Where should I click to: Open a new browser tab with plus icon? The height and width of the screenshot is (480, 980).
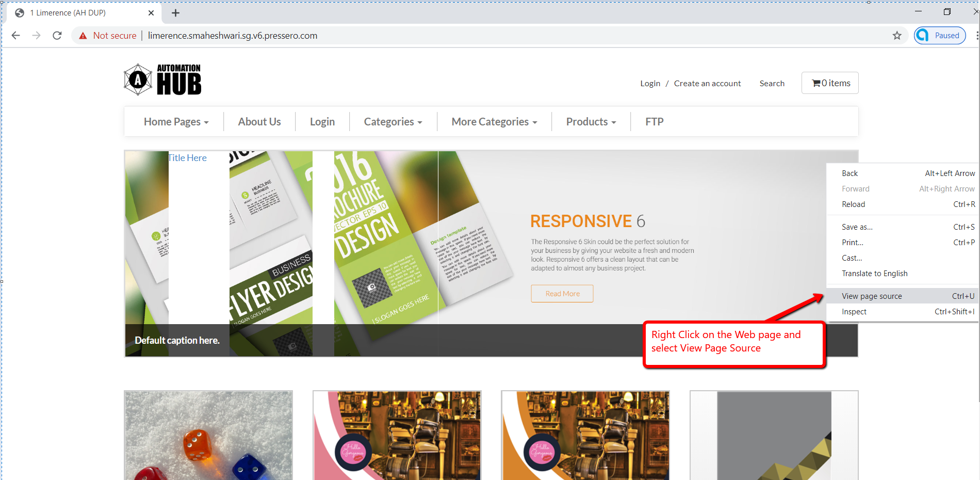pos(175,13)
